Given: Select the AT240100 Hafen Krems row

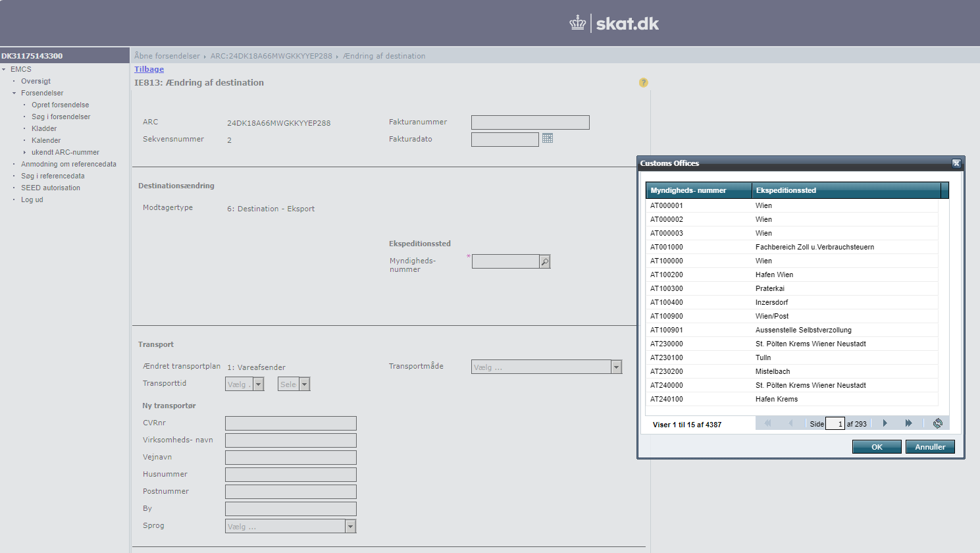Looking at the screenshot, I should 792,399.
